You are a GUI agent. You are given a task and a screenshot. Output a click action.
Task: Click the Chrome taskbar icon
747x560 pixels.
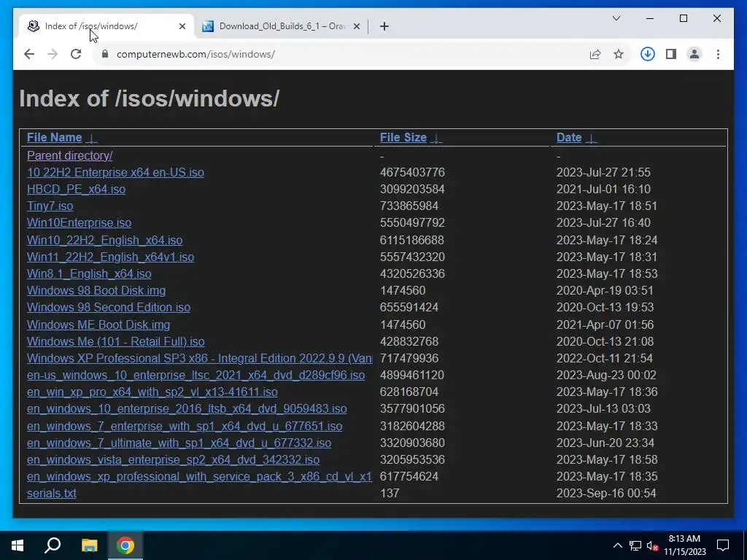(x=125, y=545)
